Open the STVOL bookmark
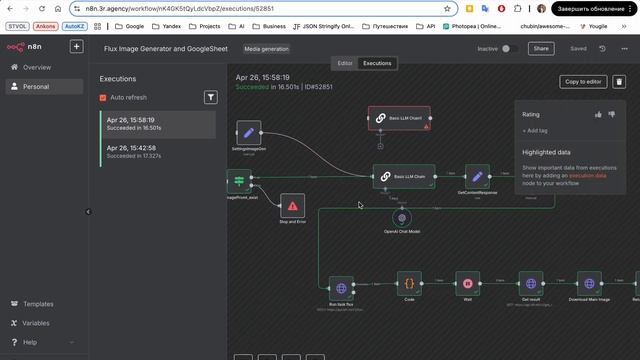This screenshot has width=640, height=360. pos(17,26)
